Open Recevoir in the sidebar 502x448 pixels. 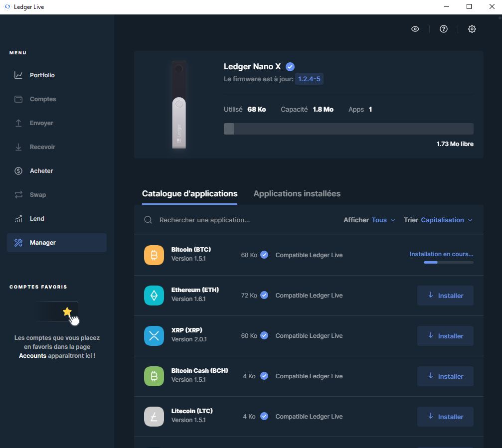tap(57, 147)
